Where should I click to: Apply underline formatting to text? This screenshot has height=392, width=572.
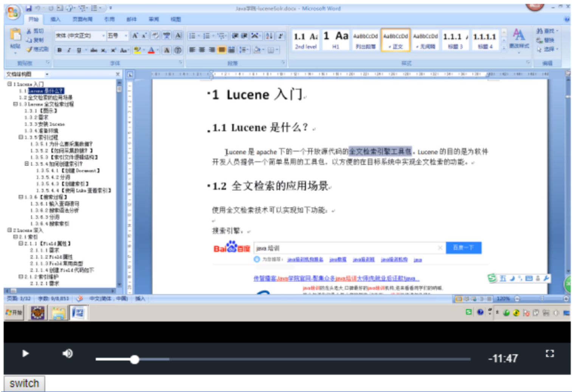click(x=78, y=49)
